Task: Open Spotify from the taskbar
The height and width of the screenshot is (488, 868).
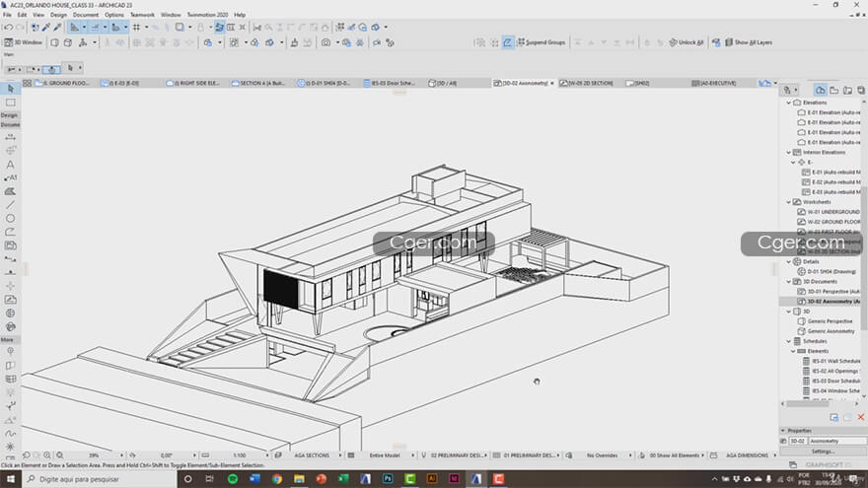Action: [233, 479]
